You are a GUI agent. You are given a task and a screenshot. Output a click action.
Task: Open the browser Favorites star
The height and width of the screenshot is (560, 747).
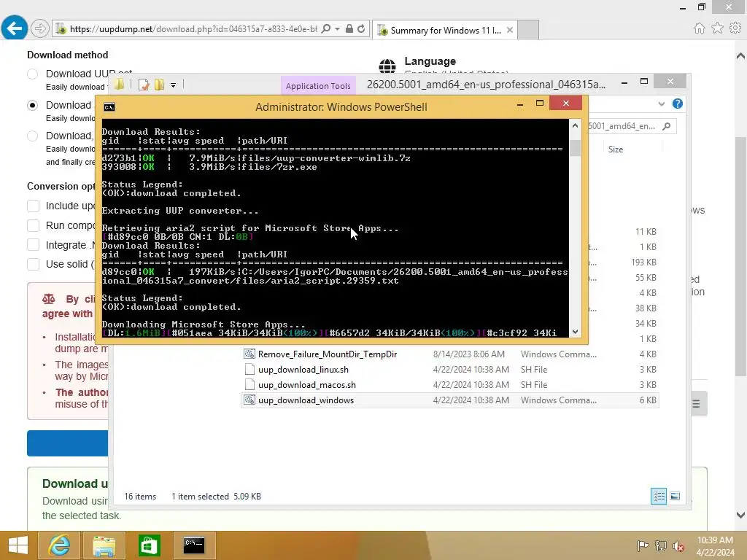tap(717, 28)
